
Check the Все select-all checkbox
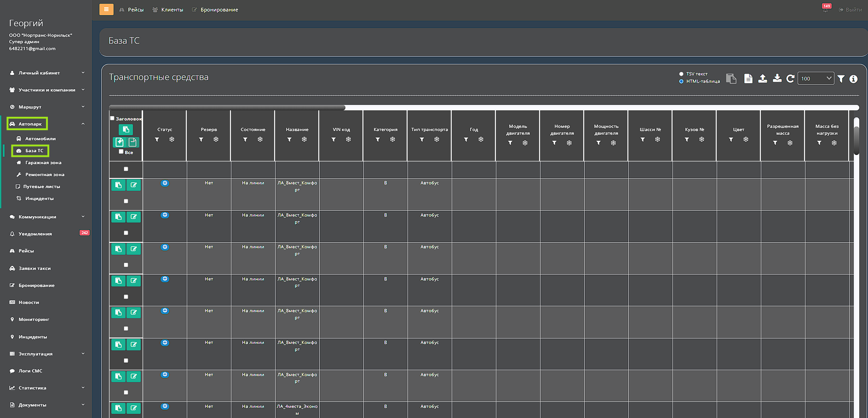[121, 152]
